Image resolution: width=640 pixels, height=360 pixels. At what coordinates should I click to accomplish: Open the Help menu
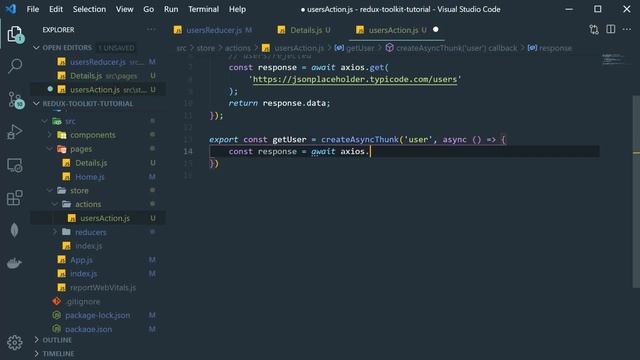(x=237, y=9)
